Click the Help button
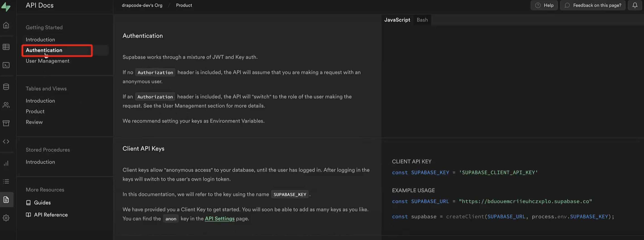 coord(544,5)
